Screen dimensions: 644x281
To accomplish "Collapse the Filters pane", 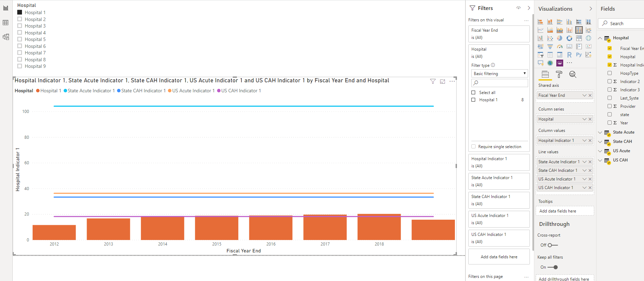I will (529, 8).
